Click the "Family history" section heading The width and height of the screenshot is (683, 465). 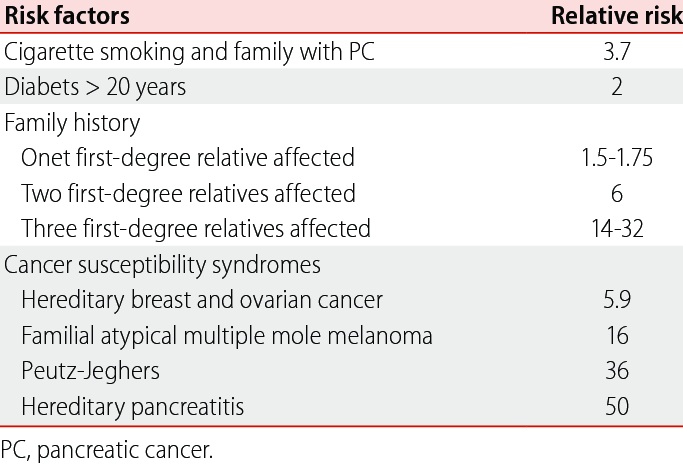(72, 123)
